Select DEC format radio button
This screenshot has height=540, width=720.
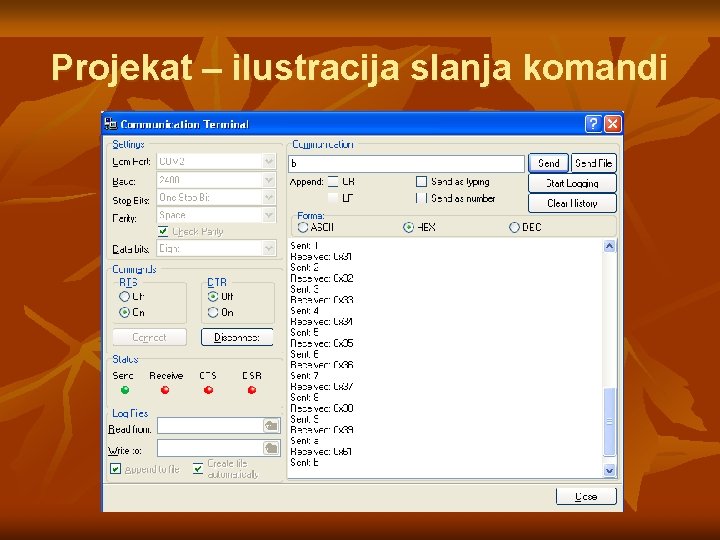pyautogui.click(x=514, y=227)
